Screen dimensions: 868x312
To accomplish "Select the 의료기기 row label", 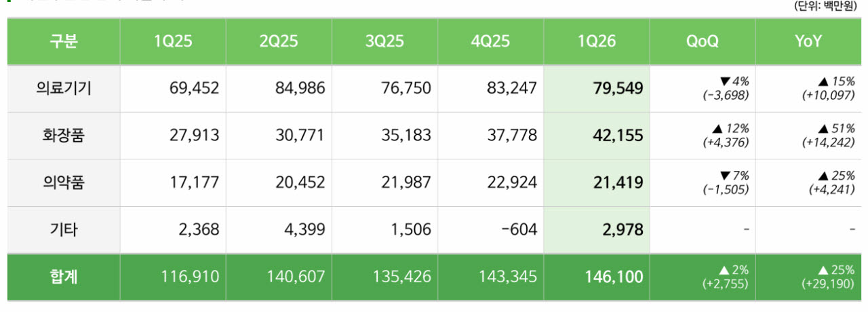I will click(64, 88).
